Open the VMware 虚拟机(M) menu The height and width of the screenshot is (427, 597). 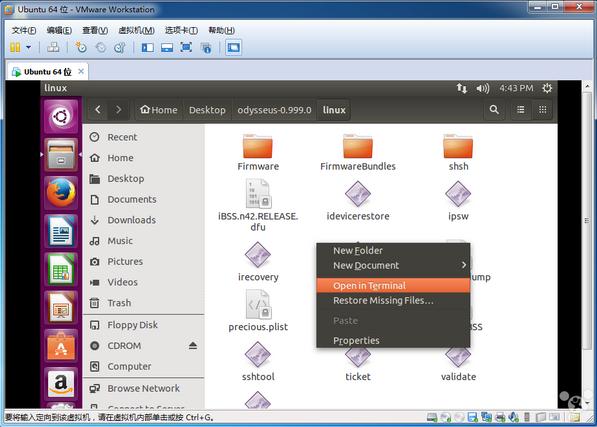136,30
